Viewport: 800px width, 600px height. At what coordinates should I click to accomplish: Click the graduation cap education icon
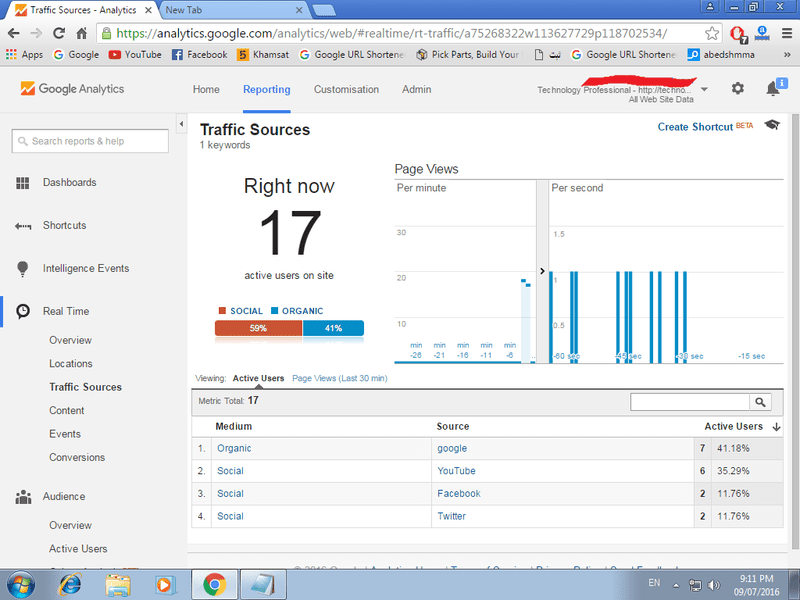coord(772,125)
